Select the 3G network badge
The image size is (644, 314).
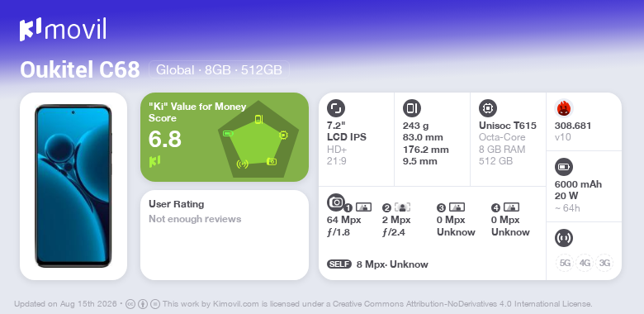click(604, 263)
